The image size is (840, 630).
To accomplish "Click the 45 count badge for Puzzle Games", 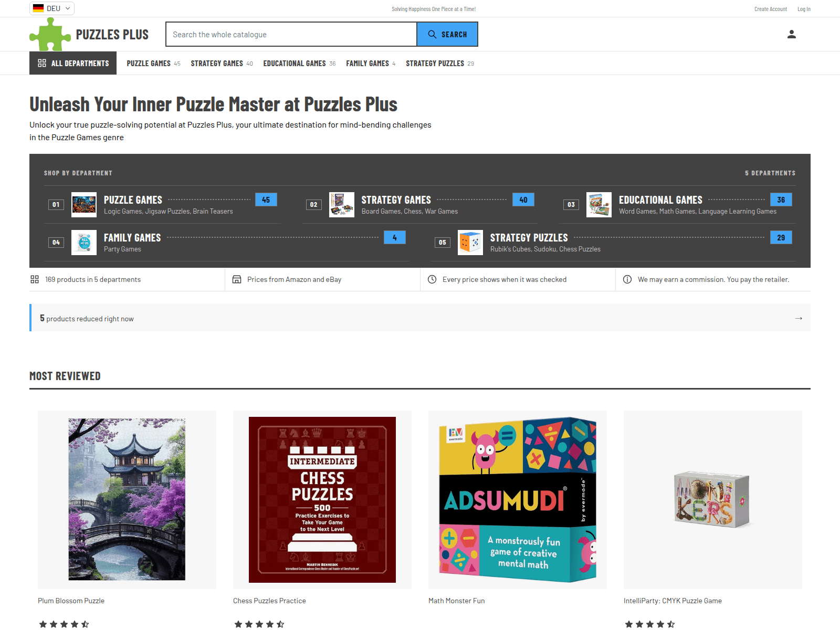I will tap(266, 200).
